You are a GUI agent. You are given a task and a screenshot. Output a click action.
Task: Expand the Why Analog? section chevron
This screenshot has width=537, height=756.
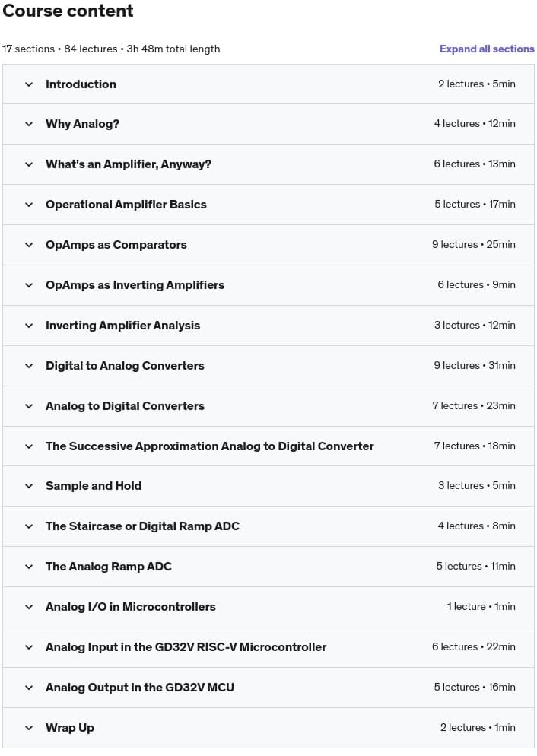click(29, 124)
